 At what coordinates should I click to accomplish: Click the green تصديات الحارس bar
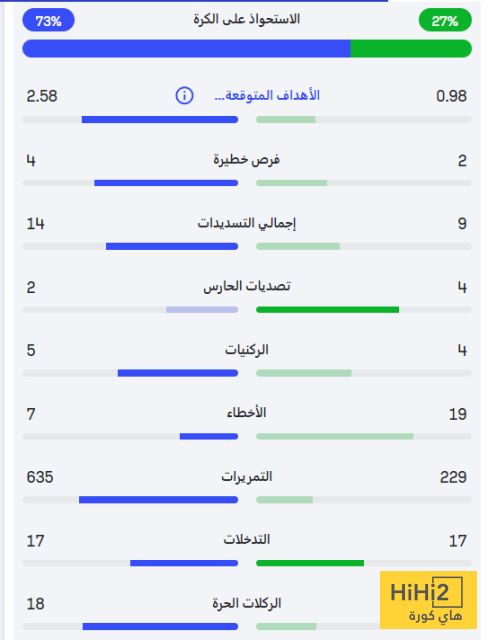327,310
